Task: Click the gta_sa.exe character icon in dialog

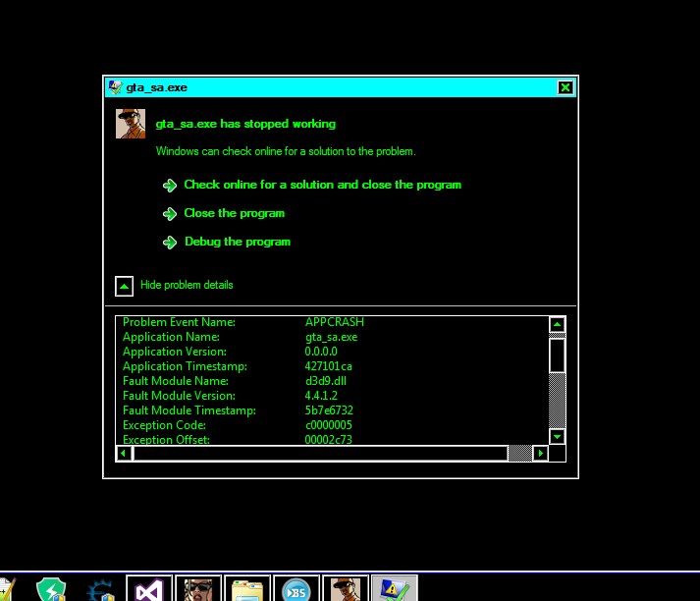Action: [x=131, y=124]
